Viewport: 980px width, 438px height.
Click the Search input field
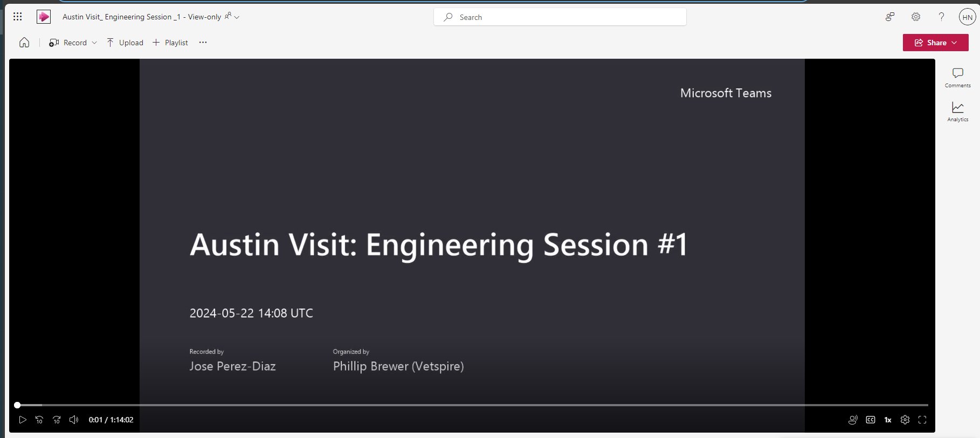(560, 17)
